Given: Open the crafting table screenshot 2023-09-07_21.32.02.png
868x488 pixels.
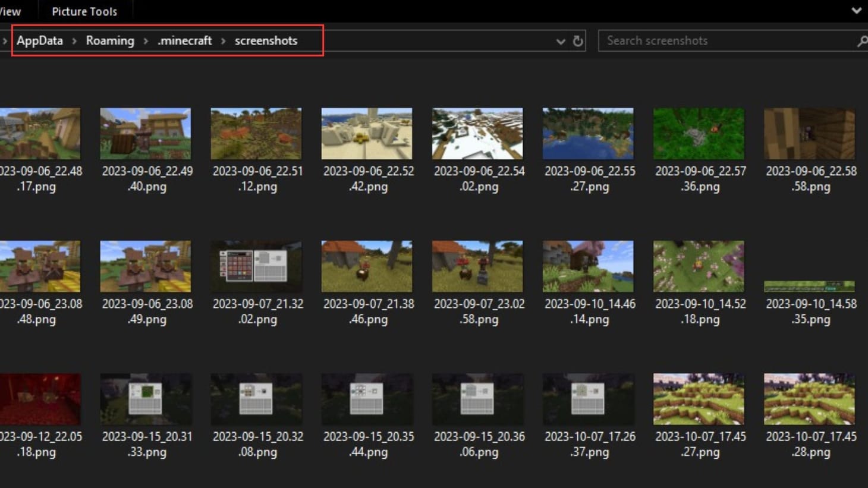Looking at the screenshot, I should 256,265.
